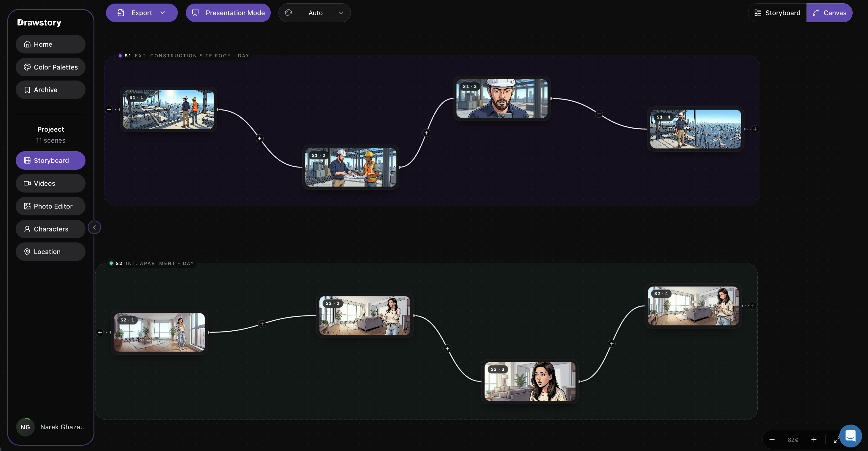
Task: Select the S1 · 2 shot thumbnail
Action: 351,167
